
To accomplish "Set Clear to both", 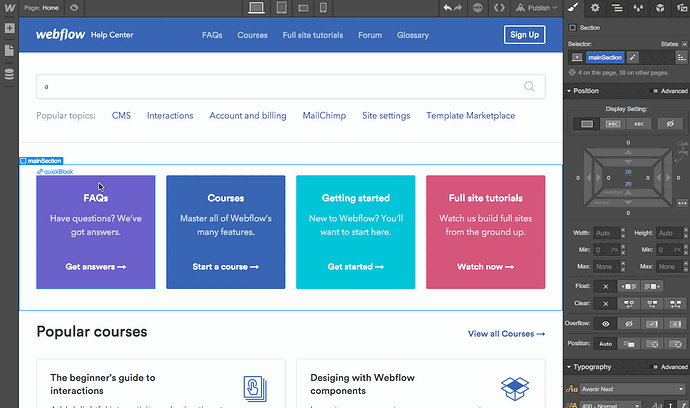I will (675, 304).
